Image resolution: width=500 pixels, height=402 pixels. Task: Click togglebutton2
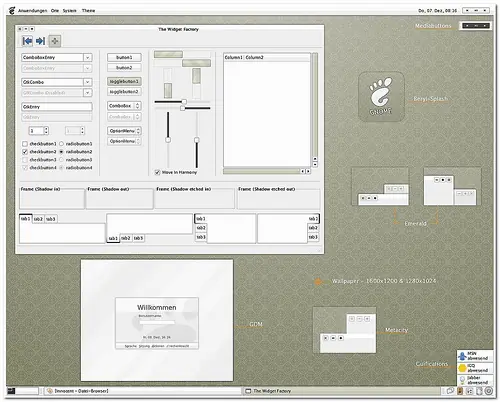(x=124, y=92)
